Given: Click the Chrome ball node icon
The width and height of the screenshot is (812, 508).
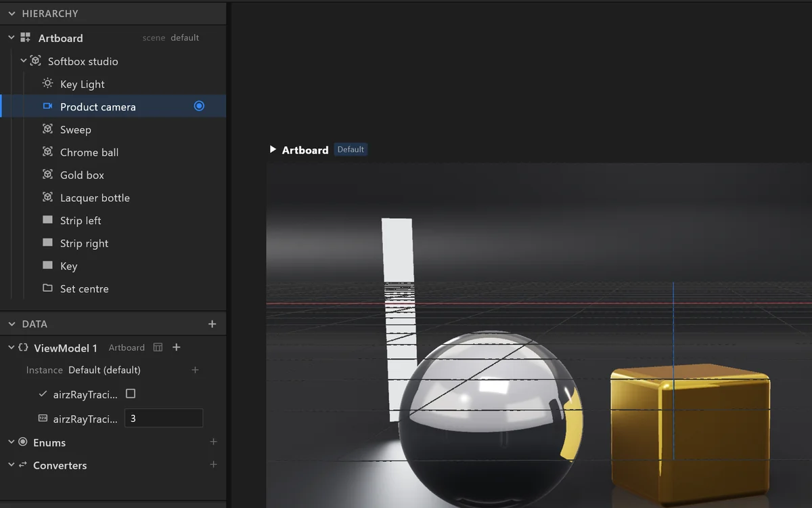Looking at the screenshot, I should (x=47, y=152).
